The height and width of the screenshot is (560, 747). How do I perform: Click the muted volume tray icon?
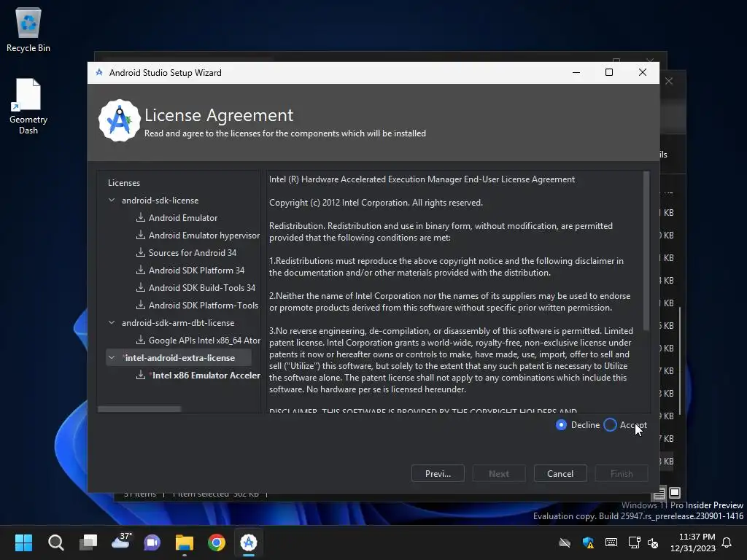click(653, 542)
